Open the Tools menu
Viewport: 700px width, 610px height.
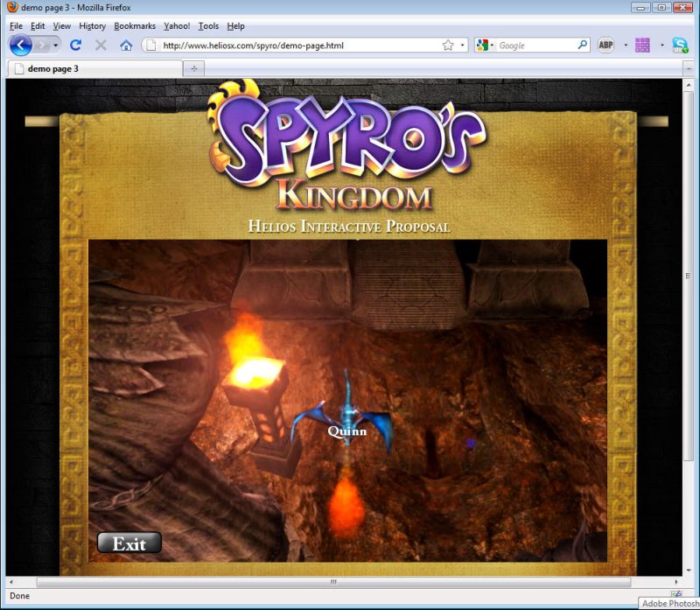click(x=208, y=26)
